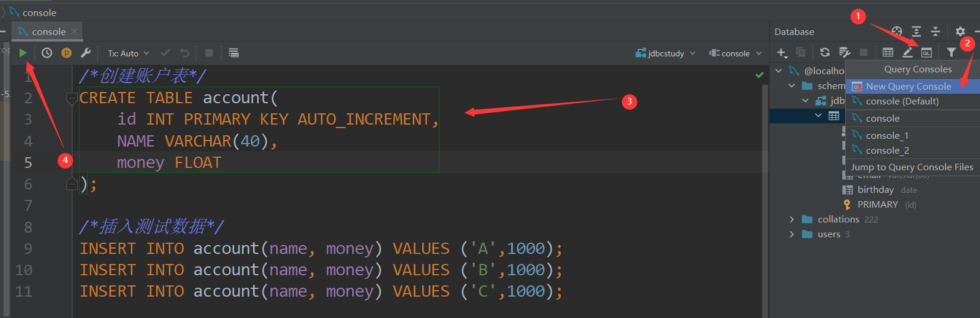Collapse the jdbcstudy schema node
980x318 pixels.
805,100
